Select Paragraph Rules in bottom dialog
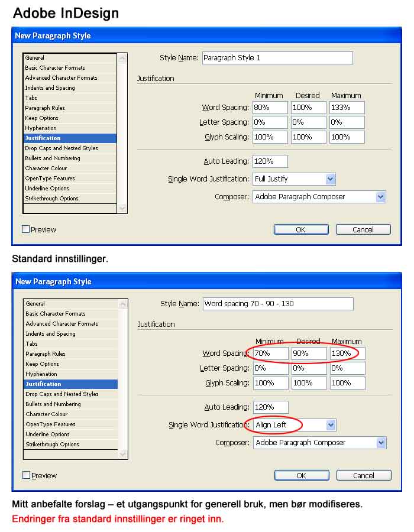Screen dimensions: 414x532 71,354
